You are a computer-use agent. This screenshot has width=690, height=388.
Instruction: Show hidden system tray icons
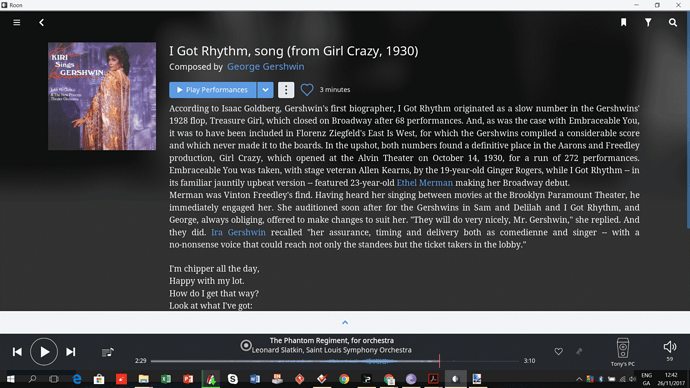pos(579,379)
